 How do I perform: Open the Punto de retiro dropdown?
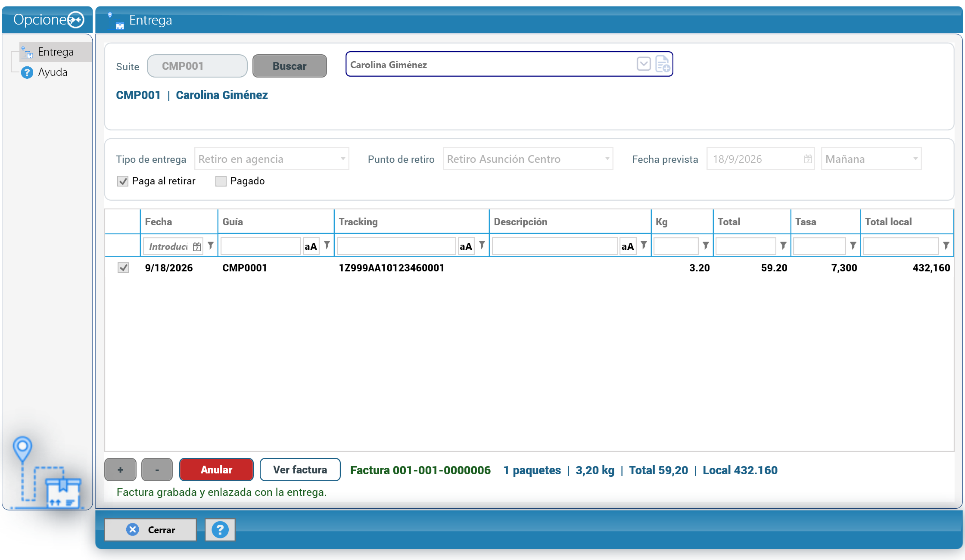click(x=528, y=159)
